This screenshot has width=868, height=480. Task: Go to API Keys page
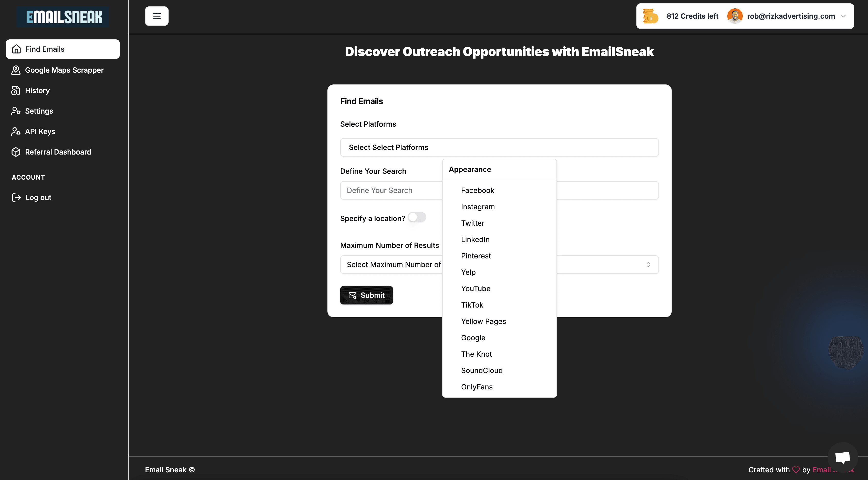(40, 132)
